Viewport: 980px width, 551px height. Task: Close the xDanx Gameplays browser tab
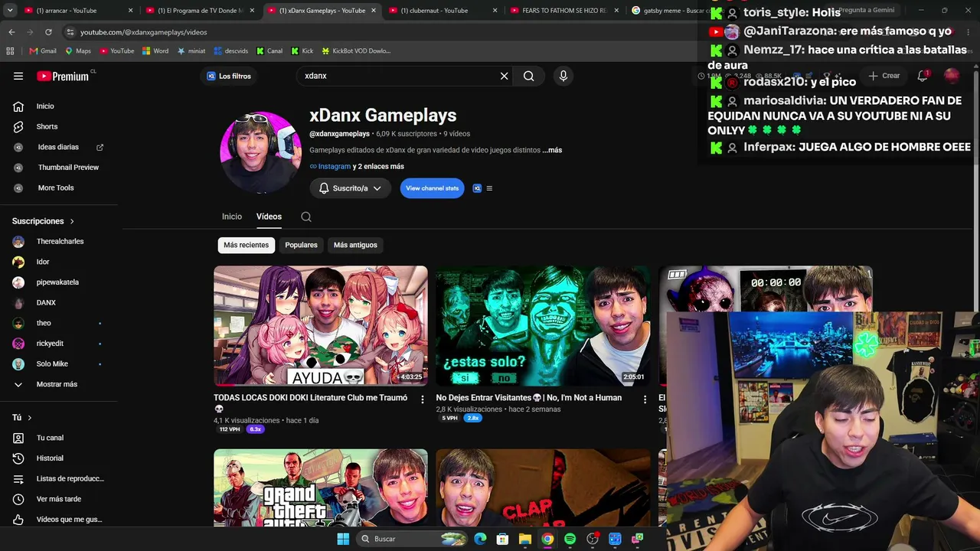tap(373, 11)
